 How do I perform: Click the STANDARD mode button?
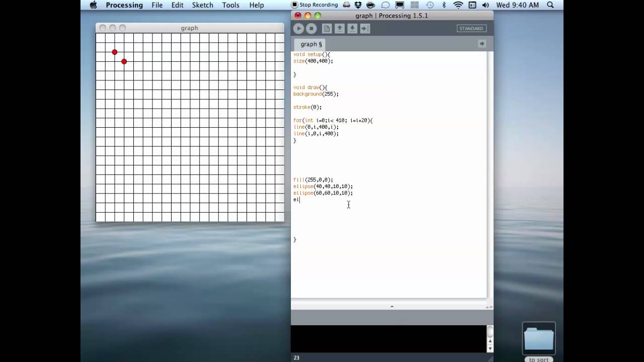coord(471,29)
